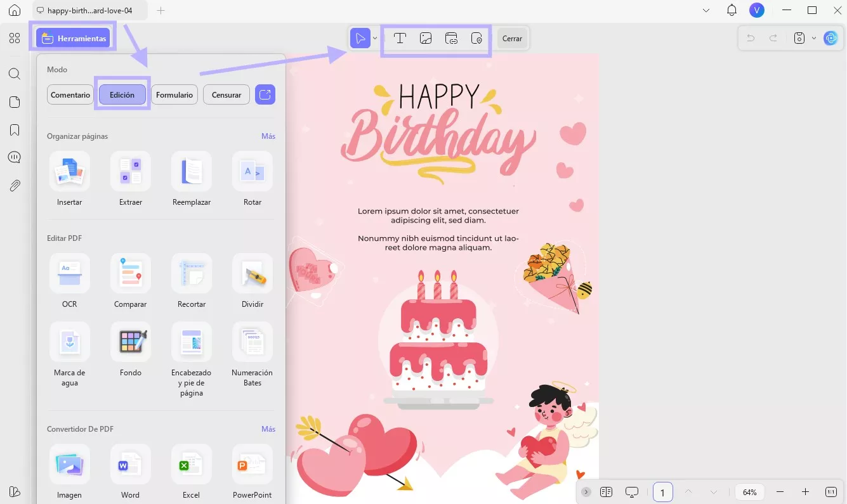Click the Lorem ipsum paragraph text
This screenshot has width=847, height=504.
pos(438,216)
